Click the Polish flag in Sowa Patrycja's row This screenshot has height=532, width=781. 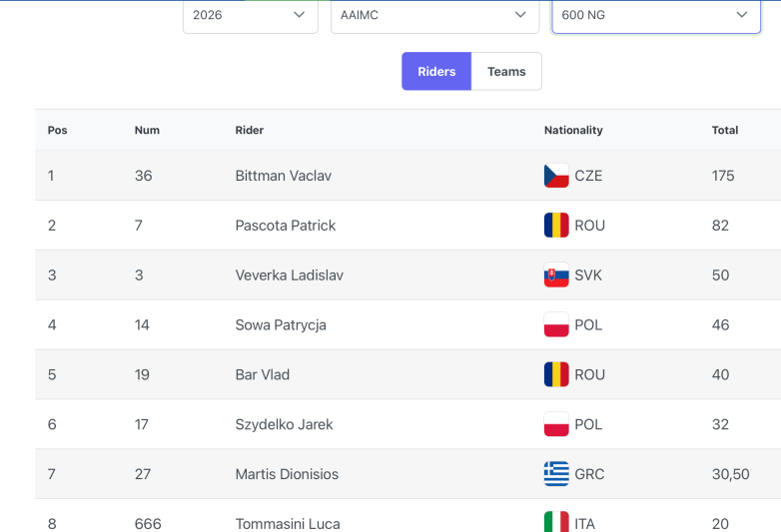coord(556,325)
